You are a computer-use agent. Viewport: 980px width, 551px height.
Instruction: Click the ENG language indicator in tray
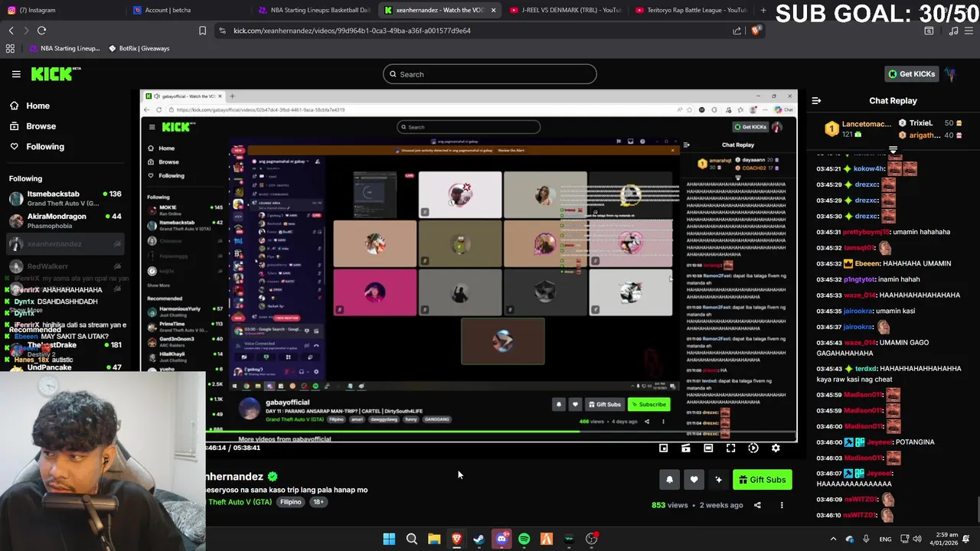[x=885, y=539]
